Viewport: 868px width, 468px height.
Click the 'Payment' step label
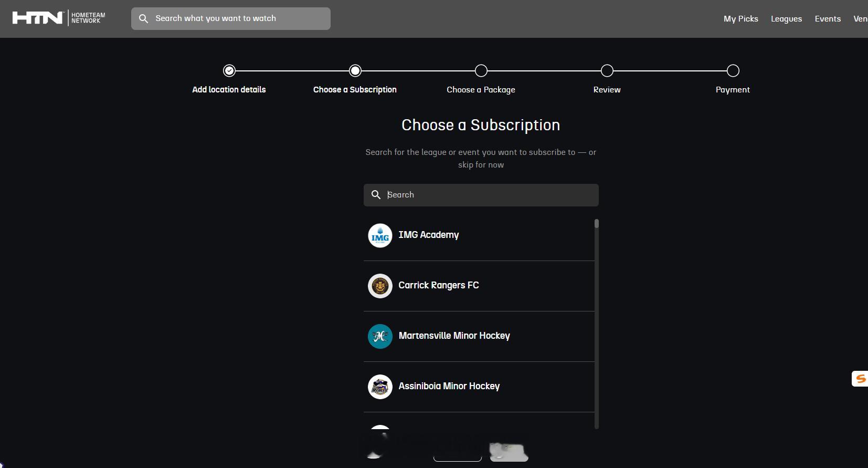pos(733,90)
